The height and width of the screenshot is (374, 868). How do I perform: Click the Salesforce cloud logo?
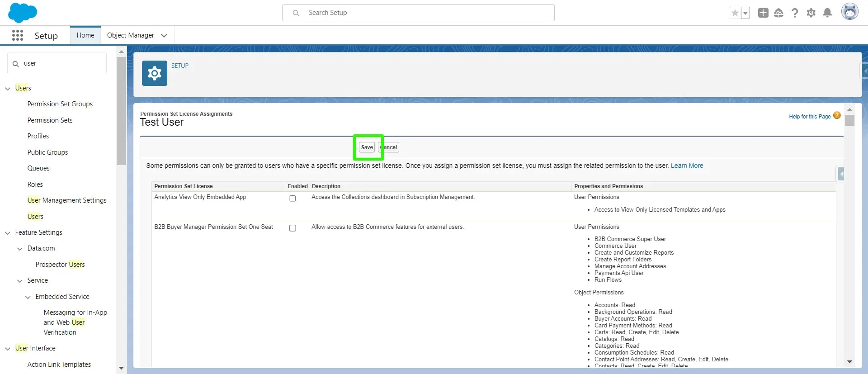tap(23, 13)
